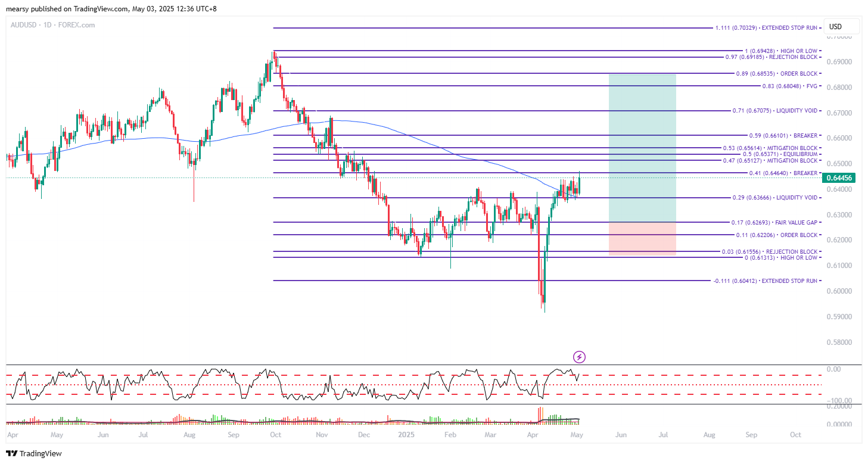This screenshot has height=464, width=868.
Task: Click the -100.00 oscillator axis label
Action: coord(838,400)
